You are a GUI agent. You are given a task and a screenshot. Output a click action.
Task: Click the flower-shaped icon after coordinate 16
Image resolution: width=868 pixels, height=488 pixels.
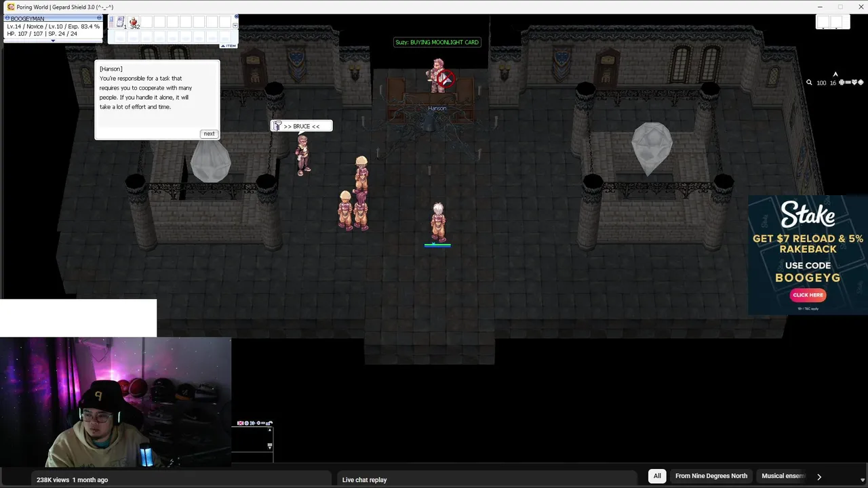pyautogui.click(x=842, y=83)
